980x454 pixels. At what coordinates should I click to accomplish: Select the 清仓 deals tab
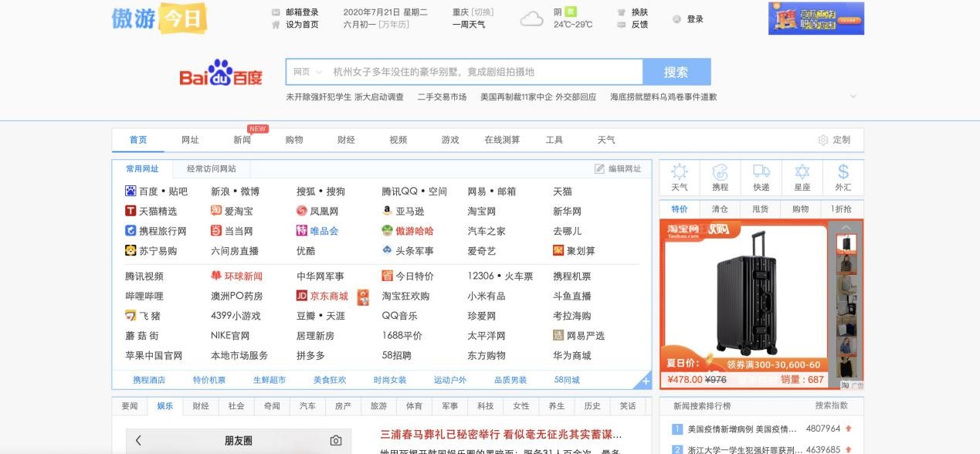(720, 208)
